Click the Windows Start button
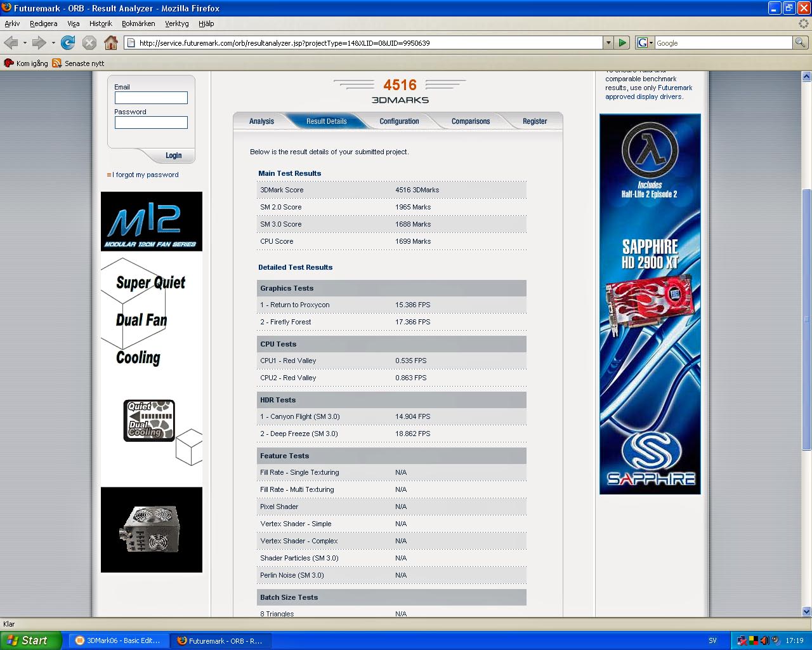 pos(30,640)
